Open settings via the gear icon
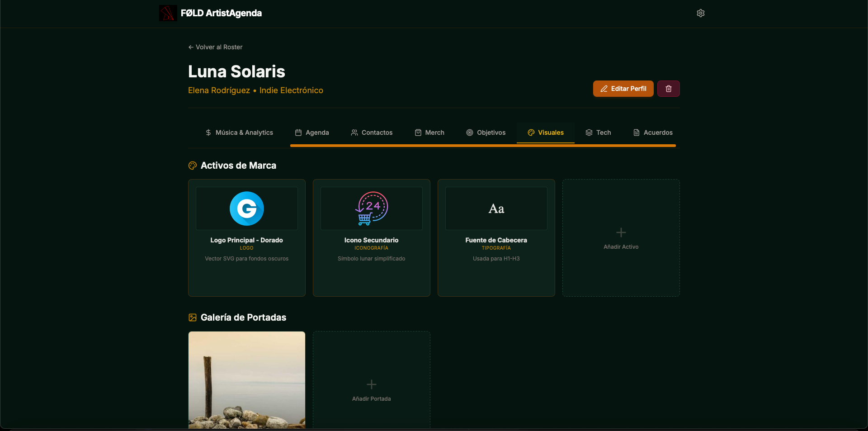The image size is (868, 431). coord(701,13)
